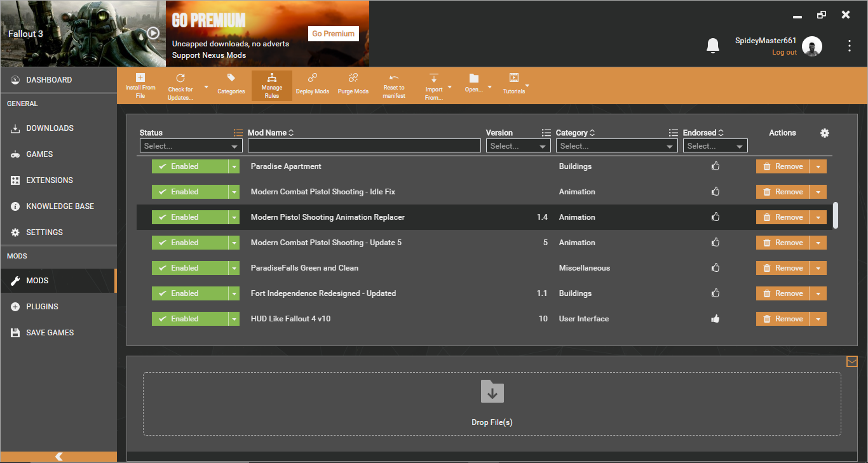The height and width of the screenshot is (463, 868).
Task: Open the Games section
Action: (58, 154)
